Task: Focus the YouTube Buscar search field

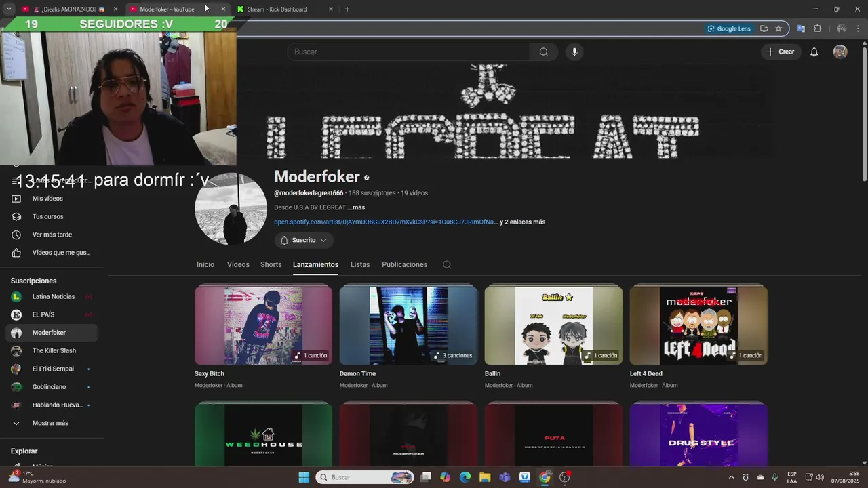Action: [x=409, y=52]
